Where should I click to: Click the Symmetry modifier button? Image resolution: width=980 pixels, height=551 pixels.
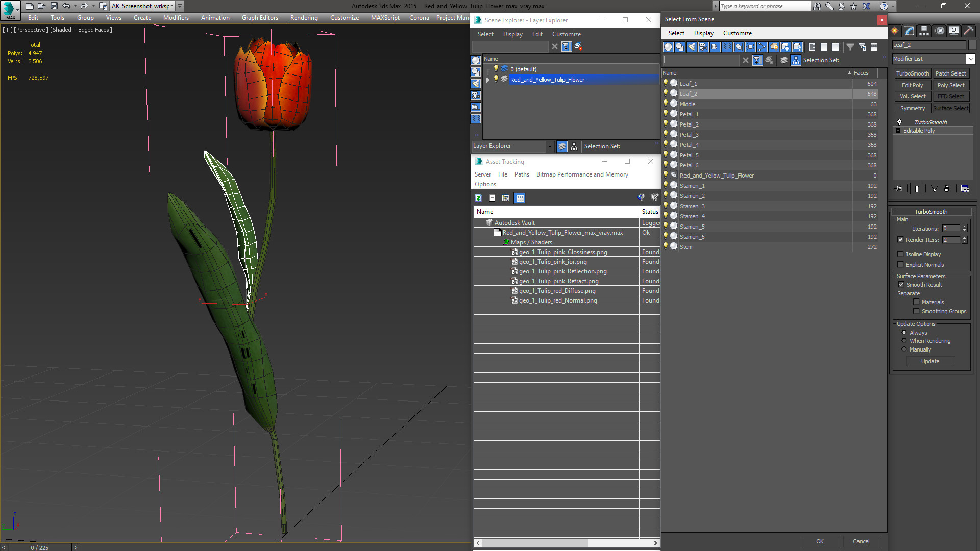click(x=912, y=108)
